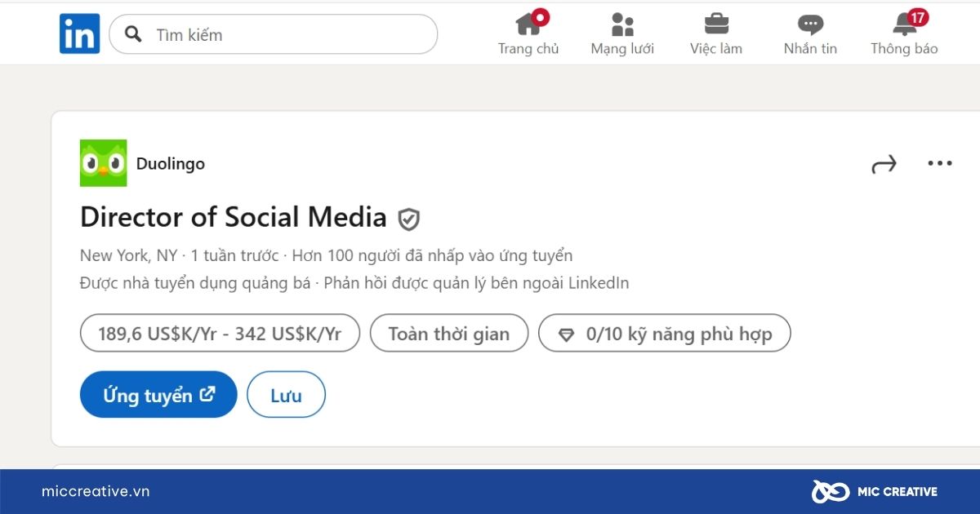The width and height of the screenshot is (980, 514).
Task: Click the "Toàn thời gian" chip
Action: (449, 333)
